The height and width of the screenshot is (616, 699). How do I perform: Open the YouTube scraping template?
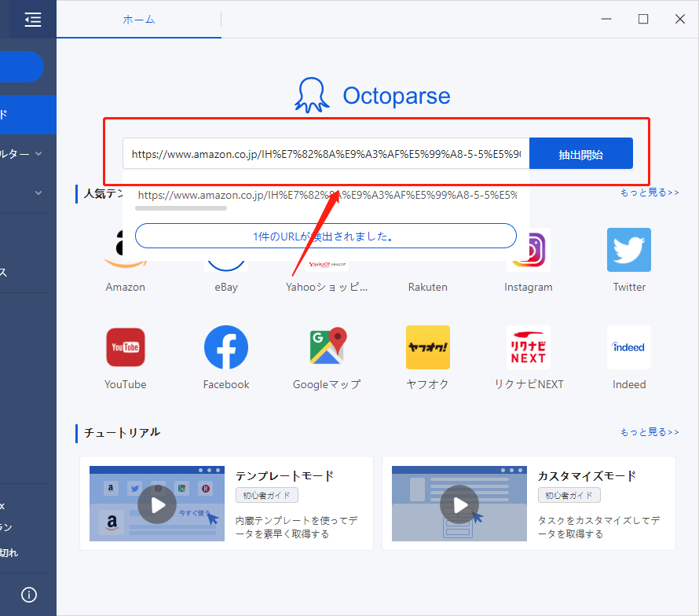click(125, 347)
